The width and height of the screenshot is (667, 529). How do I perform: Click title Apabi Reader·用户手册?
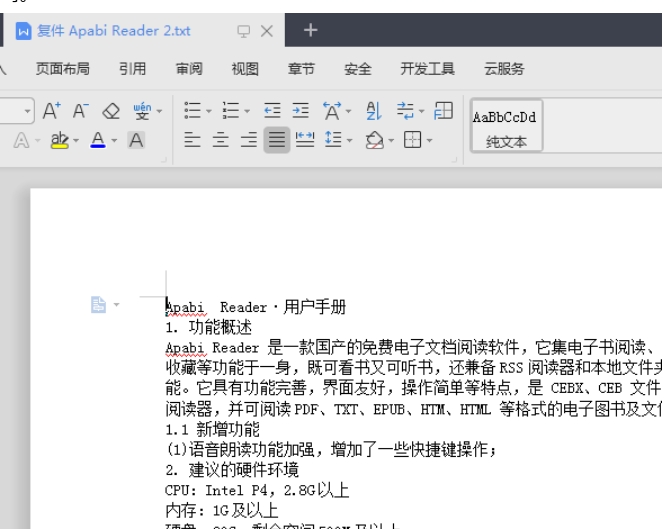[x=255, y=307]
